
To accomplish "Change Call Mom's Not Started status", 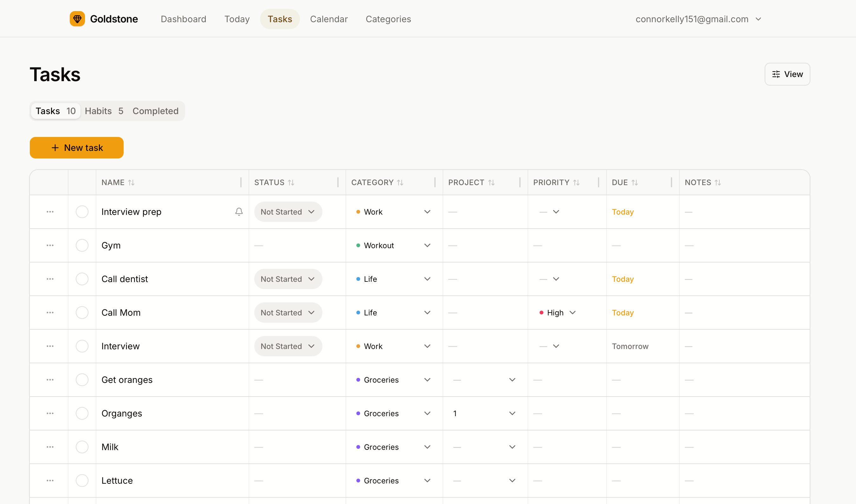I will tap(288, 313).
